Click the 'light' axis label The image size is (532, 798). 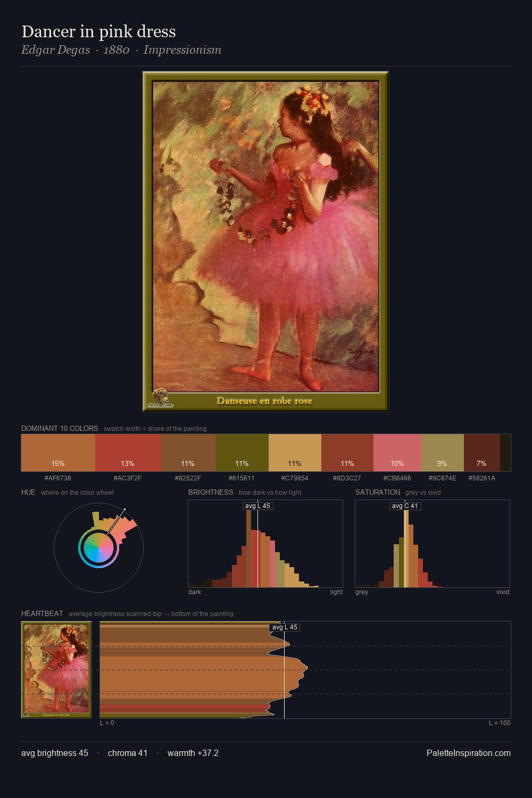pyautogui.click(x=337, y=592)
